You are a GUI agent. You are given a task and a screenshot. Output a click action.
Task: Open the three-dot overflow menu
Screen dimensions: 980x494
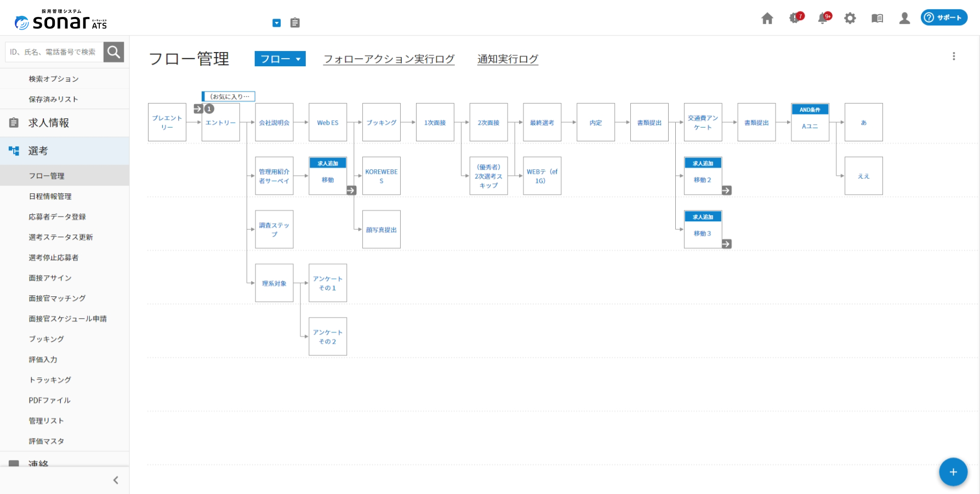954,56
